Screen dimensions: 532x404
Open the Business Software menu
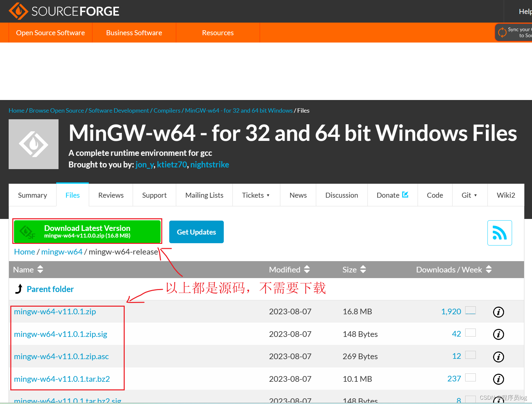tap(134, 33)
